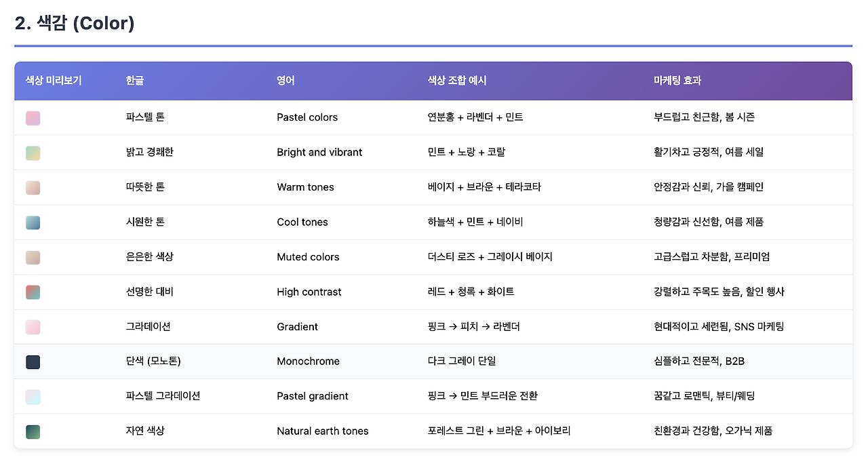Image resolution: width=868 pixels, height=470 pixels.
Task: Click the beige swatch for 따뜻한 톤
Action: pos(33,188)
